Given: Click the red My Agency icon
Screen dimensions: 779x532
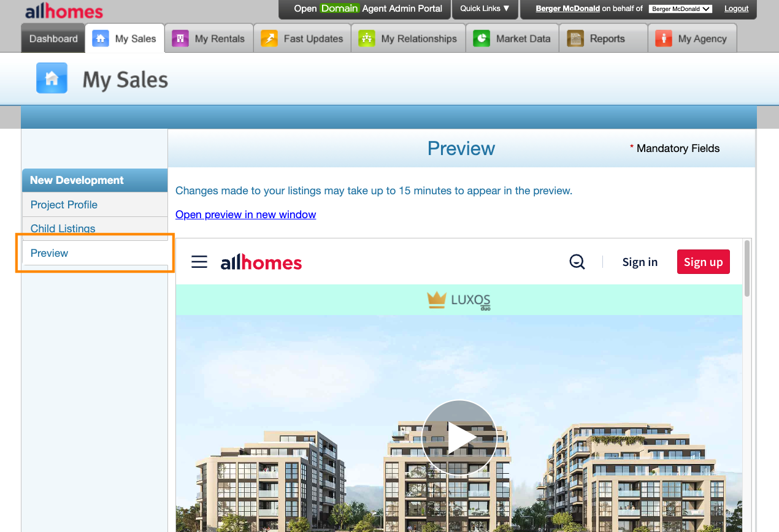Looking at the screenshot, I should (x=664, y=39).
